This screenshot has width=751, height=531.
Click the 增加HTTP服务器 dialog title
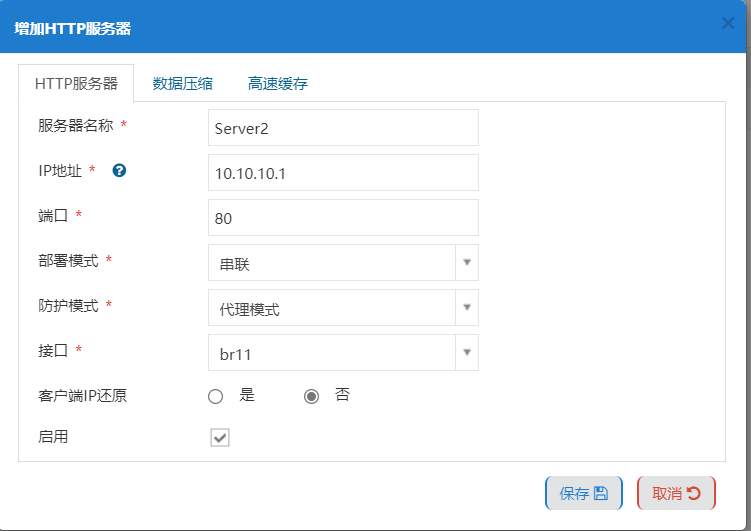click(x=73, y=28)
